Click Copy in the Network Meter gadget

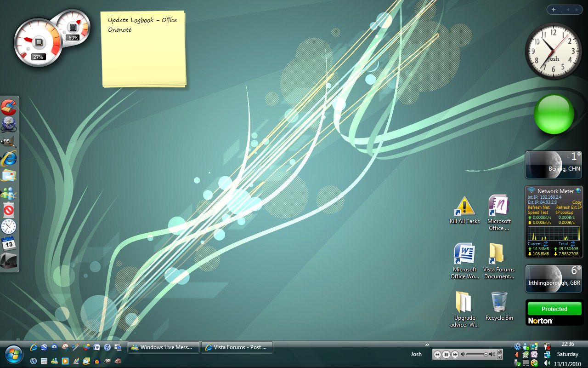(x=577, y=202)
